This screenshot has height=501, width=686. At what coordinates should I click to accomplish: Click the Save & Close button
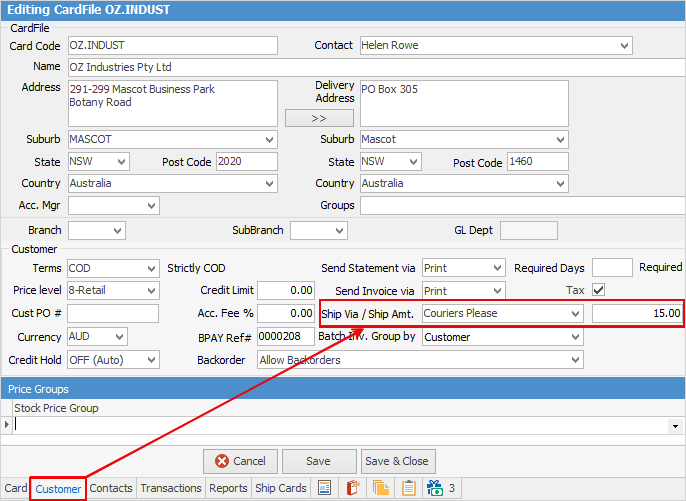pos(397,461)
